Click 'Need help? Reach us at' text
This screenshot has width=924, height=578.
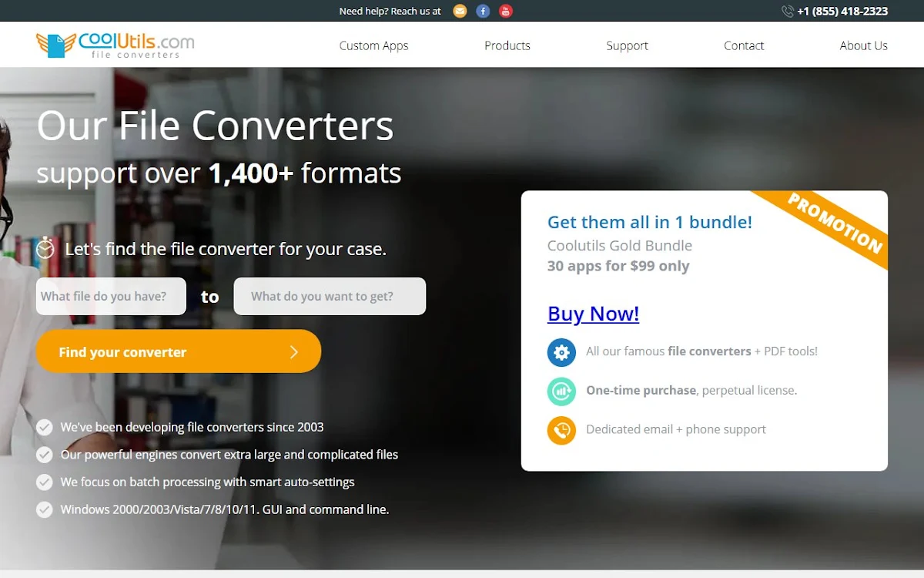[390, 11]
